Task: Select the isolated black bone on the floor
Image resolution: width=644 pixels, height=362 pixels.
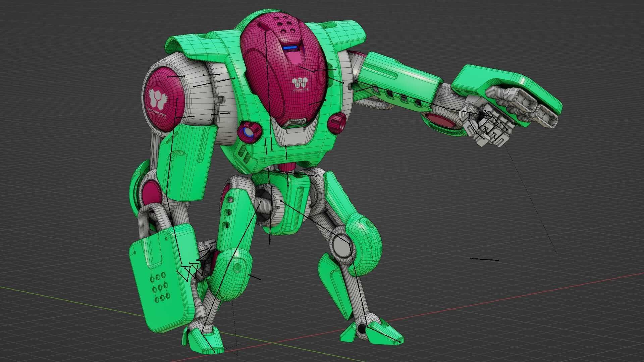Action: tap(485, 259)
